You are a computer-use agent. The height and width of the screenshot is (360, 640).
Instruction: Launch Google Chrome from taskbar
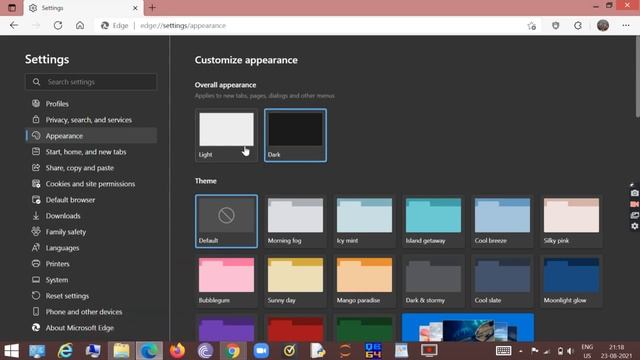(x=233, y=351)
